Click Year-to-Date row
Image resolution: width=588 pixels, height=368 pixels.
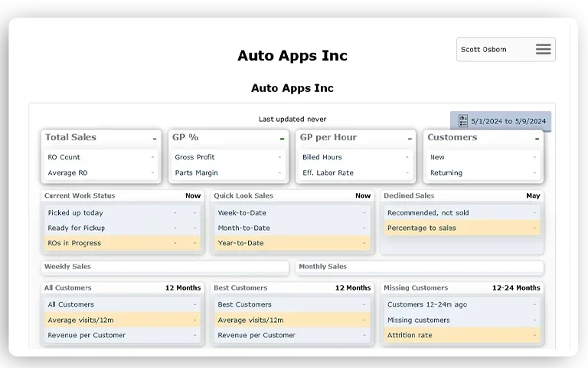pyautogui.click(x=292, y=243)
